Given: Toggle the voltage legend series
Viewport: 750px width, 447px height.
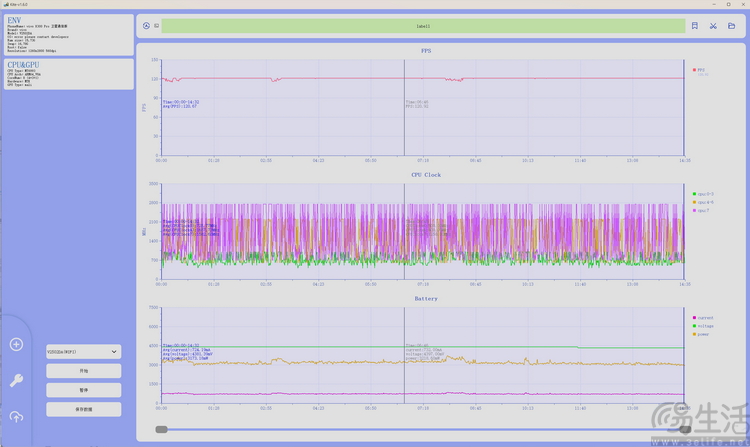Looking at the screenshot, I should click(x=704, y=326).
